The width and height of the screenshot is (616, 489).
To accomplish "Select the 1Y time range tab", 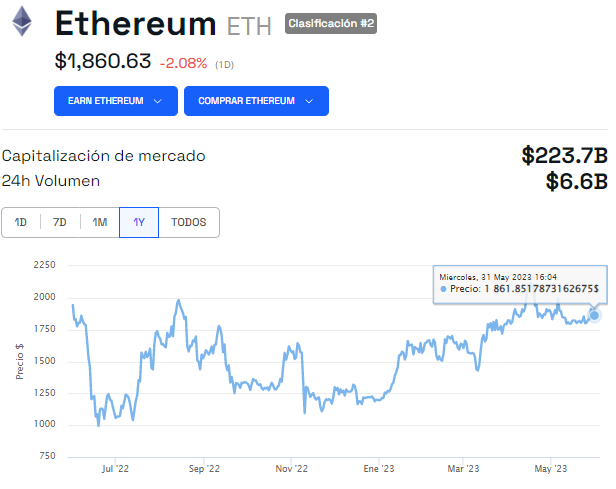I will (139, 222).
